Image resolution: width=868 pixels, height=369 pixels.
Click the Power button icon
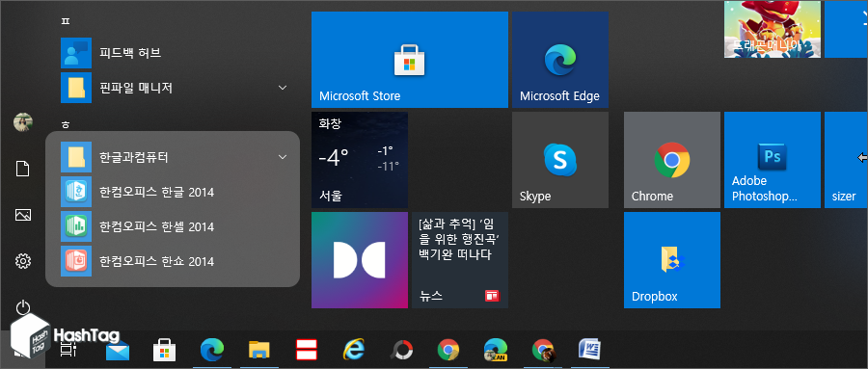click(x=23, y=307)
